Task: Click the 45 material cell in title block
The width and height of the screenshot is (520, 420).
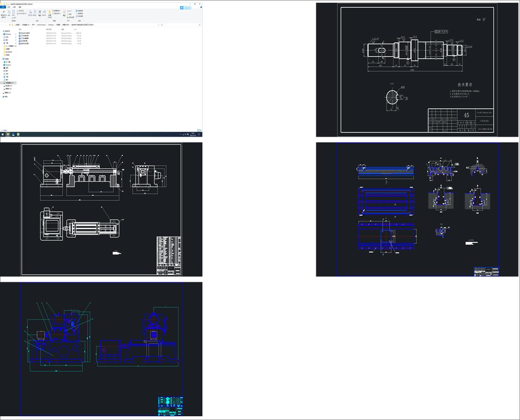Action: click(466, 115)
